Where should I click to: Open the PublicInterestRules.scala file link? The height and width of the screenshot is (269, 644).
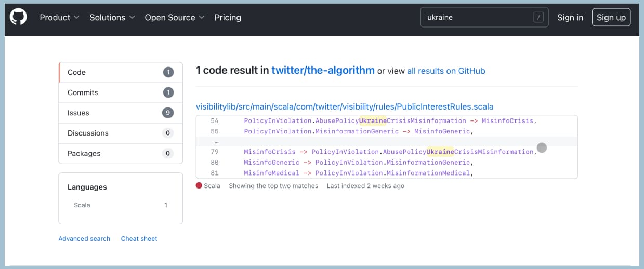(345, 106)
